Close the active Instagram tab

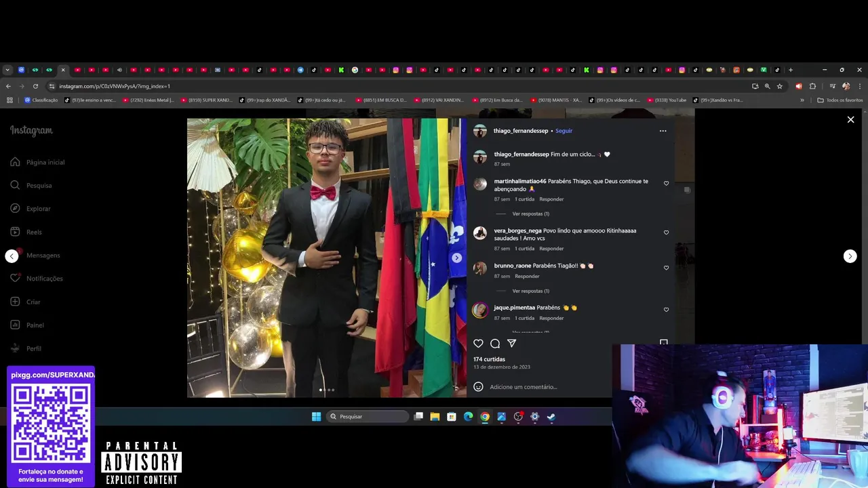[63, 70]
